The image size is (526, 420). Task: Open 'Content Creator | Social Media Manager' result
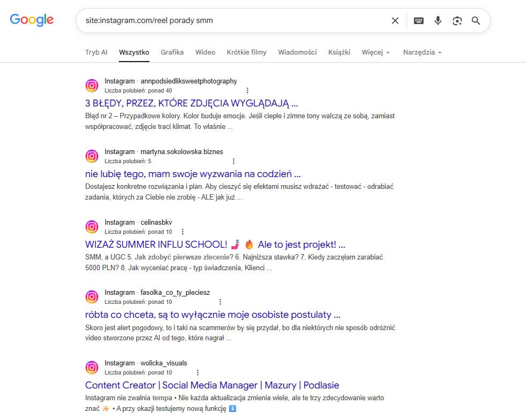pos(212,385)
